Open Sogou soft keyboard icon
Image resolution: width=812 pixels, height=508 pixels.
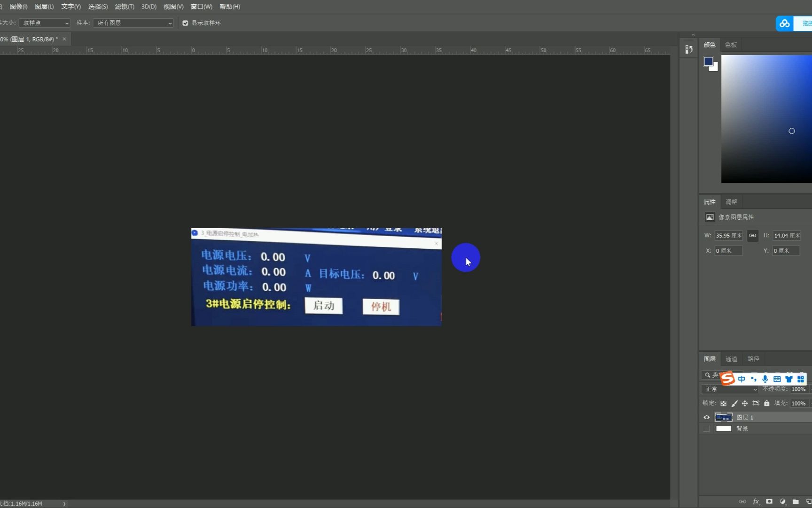777,379
